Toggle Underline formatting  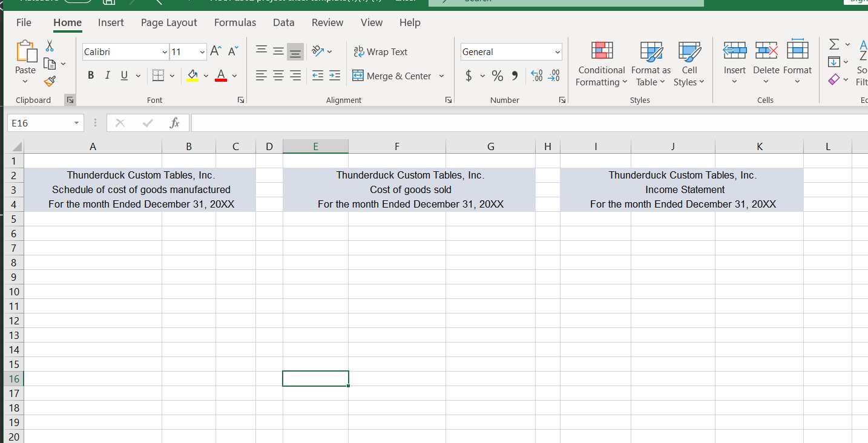click(x=123, y=76)
